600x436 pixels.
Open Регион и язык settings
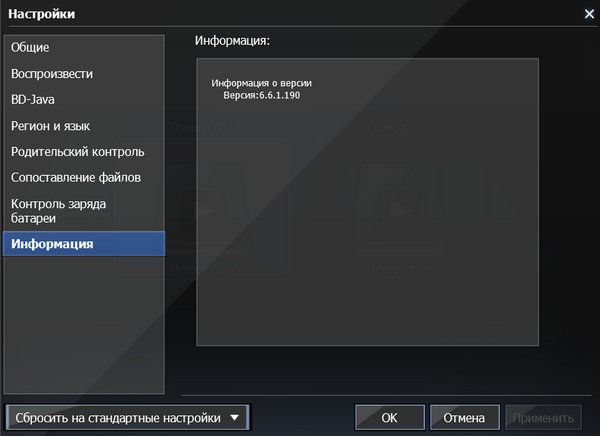tap(84, 126)
